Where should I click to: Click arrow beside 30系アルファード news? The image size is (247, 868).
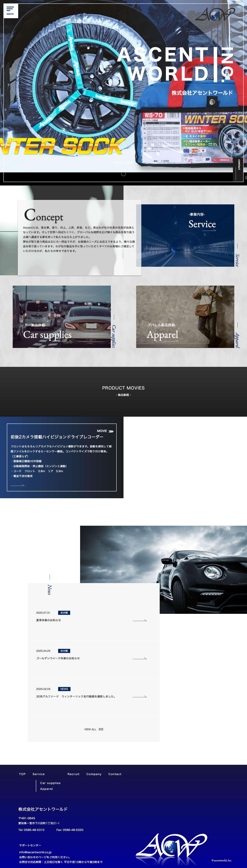coord(140,696)
